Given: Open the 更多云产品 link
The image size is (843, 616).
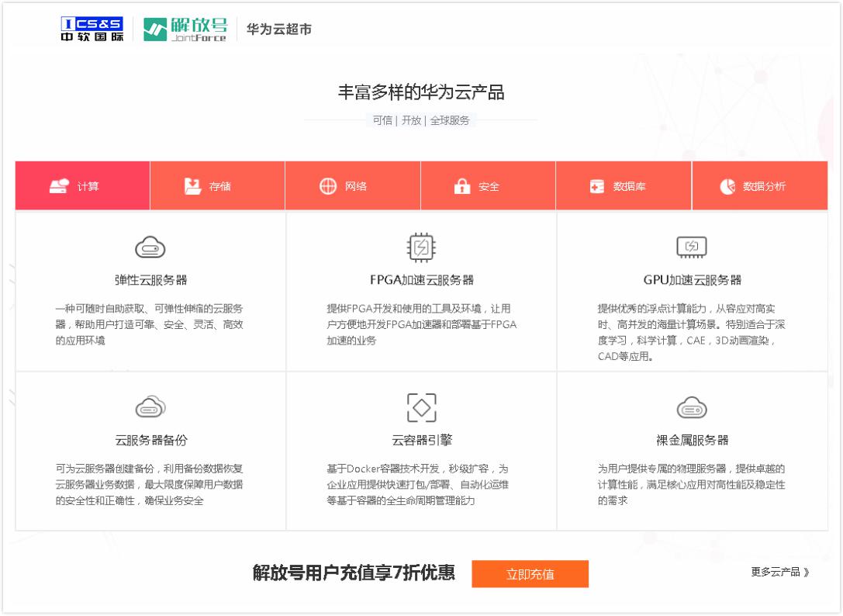Looking at the screenshot, I should pos(780,572).
